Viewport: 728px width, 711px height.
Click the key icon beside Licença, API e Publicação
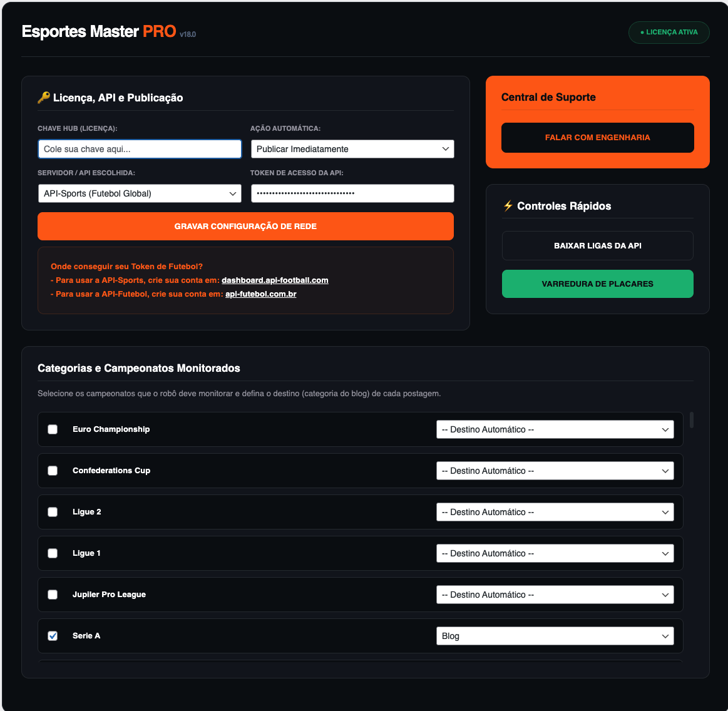[x=43, y=97]
